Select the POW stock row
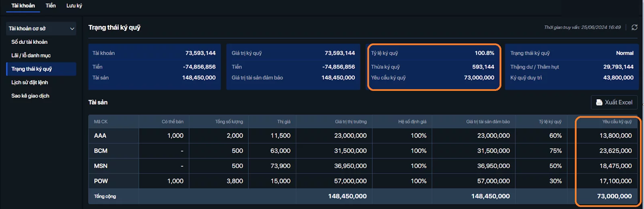The width and height of the screenshot is (644, 209). coord(363,181)
